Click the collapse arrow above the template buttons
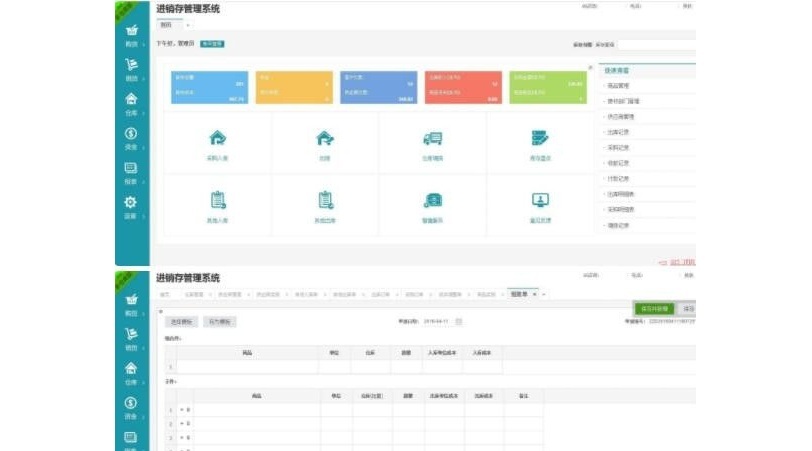The height and width of the screenshot is (451, 812). point(161,312)
